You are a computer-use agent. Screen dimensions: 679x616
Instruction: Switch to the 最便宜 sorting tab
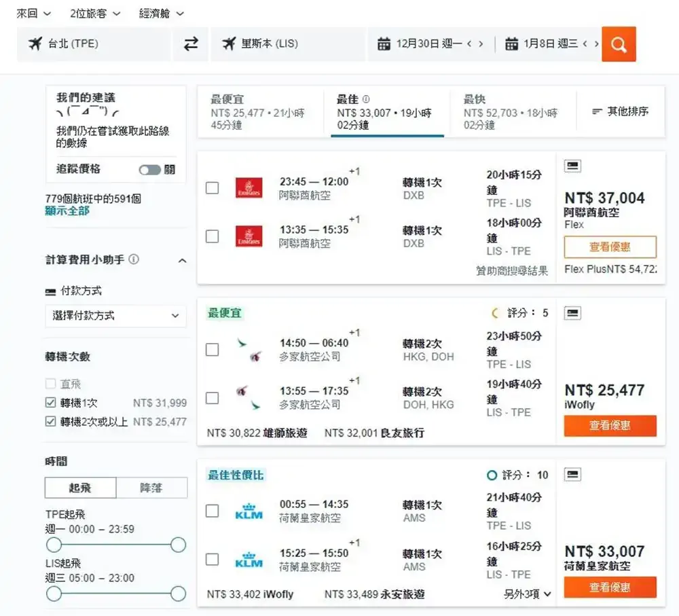[x=260, y=112]
